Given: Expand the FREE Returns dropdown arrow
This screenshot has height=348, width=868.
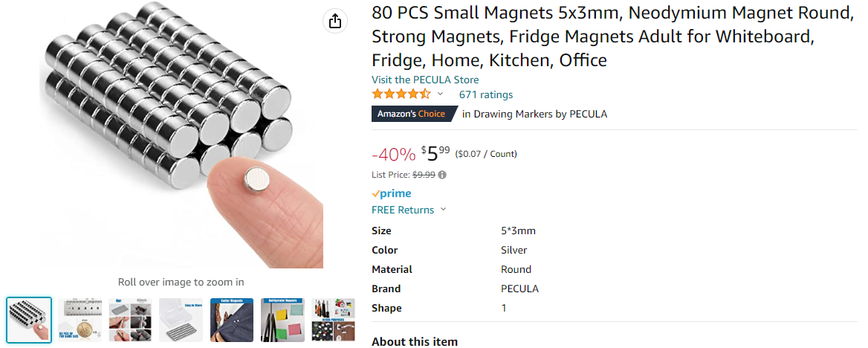Looking at the screenshot, I should coord(444,210).
